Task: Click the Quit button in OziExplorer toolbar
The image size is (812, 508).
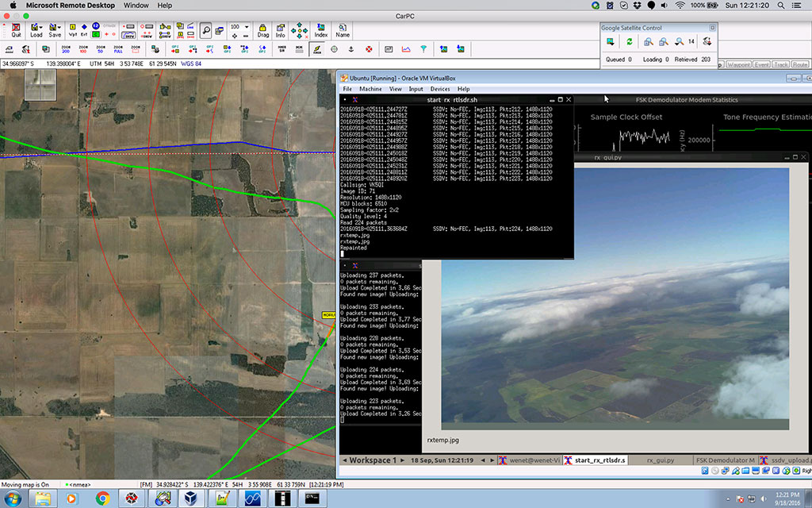Action: tap(16, 31)
